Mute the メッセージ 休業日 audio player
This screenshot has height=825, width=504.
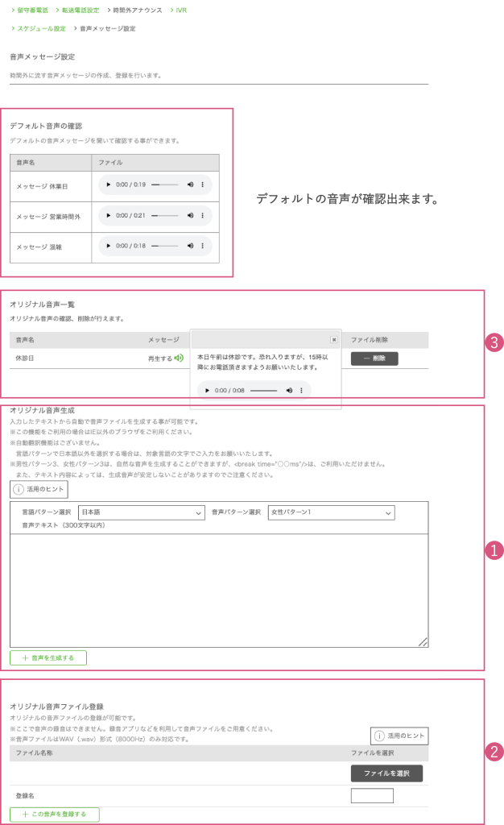tap(191, 184)
